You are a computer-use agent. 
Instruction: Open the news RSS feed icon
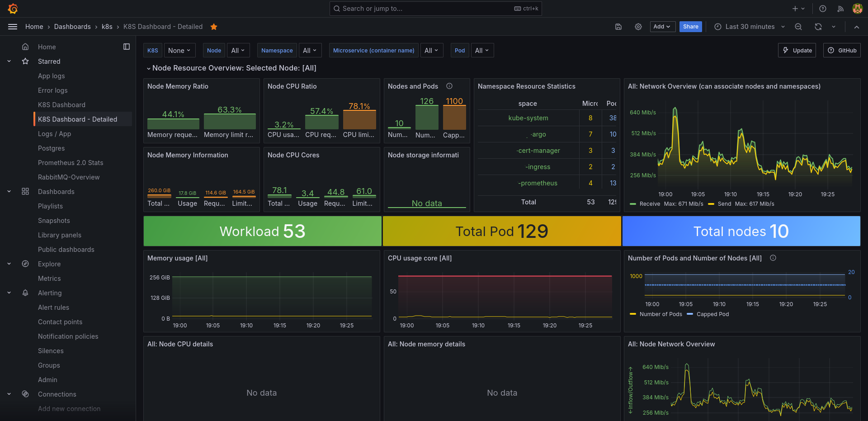[x=840, y=9]
